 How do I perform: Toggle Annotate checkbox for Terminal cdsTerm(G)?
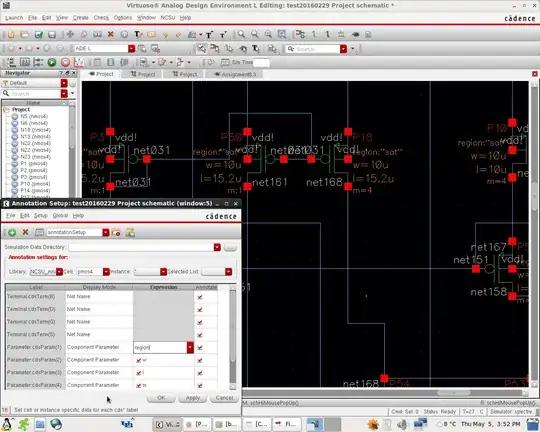[x=200, y=322]
